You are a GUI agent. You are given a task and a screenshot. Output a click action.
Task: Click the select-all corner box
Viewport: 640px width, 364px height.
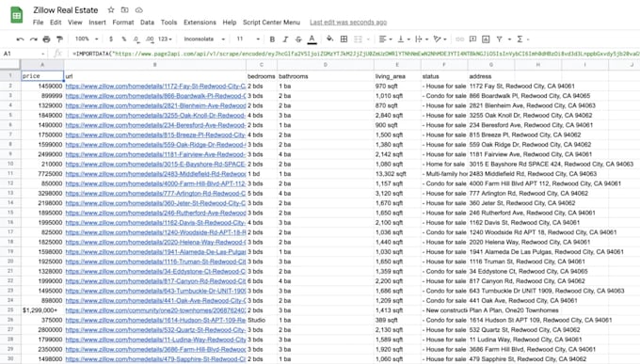pos(10,65)
